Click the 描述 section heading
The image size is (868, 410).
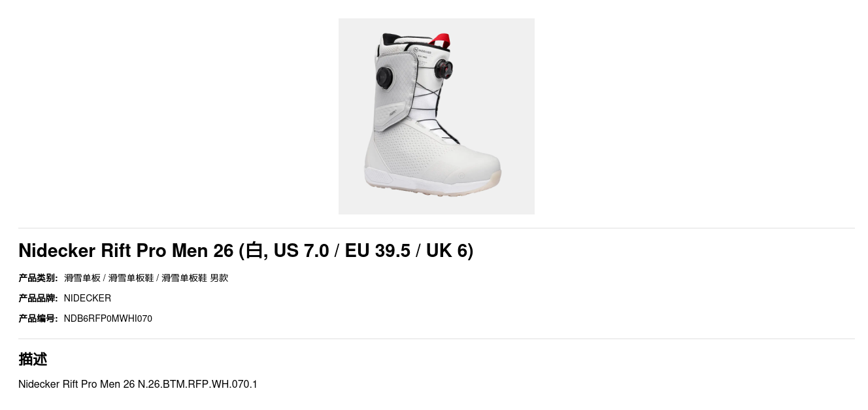tap(33, 359)
